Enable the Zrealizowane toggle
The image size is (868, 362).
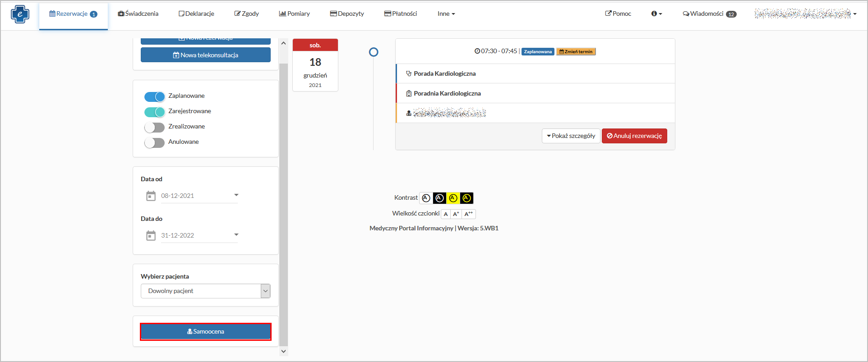point(154,128)
